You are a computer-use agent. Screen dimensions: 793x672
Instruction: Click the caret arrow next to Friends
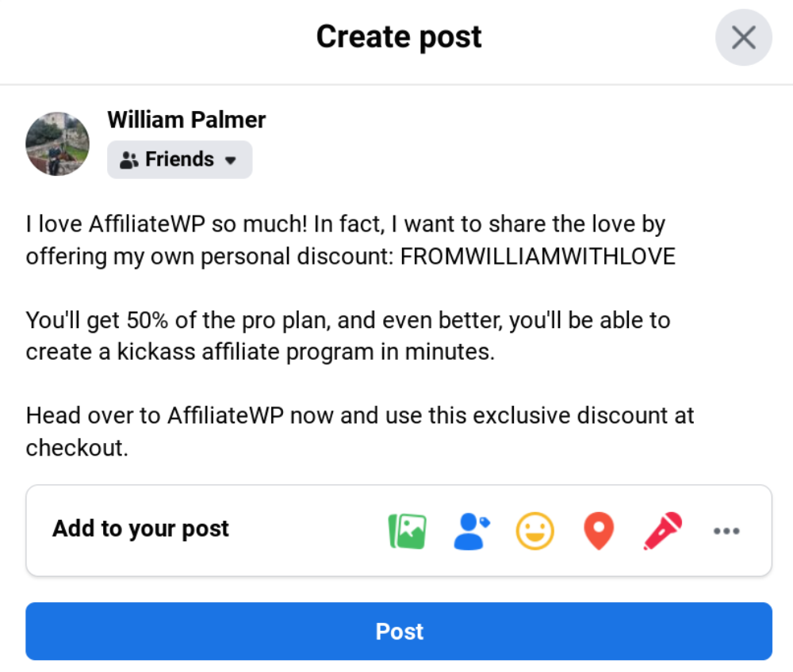(231, 160)
